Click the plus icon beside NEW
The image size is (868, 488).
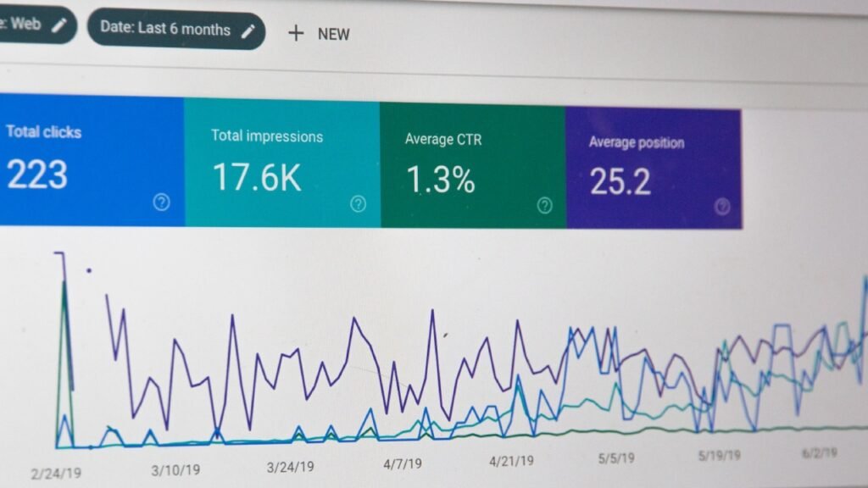[x=295, y=34]
